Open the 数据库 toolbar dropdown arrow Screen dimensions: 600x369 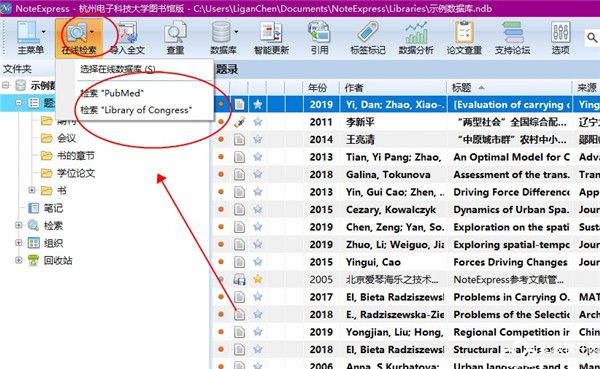[x=236, y=32]
